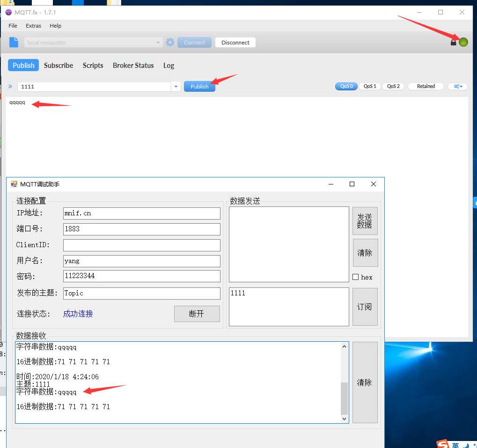Image resolution: width=477 pixels, height=448 pixels.
Task: Switch to the Subscribe tab
Action: [x=59, y=66]
